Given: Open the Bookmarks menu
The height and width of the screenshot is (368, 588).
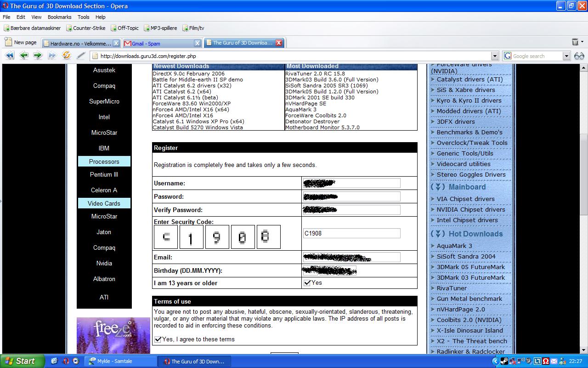Looking at the screenshot, I should point(60,17).
